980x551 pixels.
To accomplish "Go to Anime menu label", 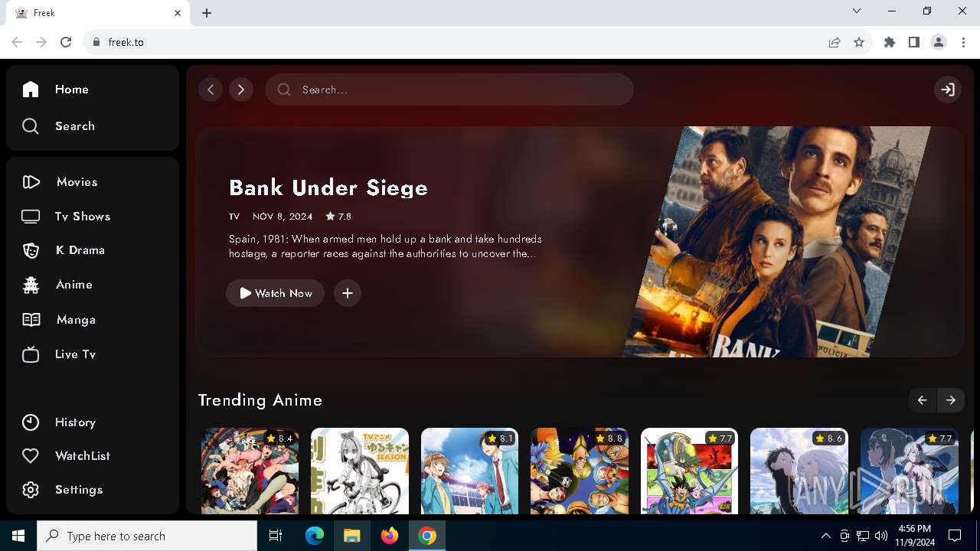I will [x=74, y=285].
